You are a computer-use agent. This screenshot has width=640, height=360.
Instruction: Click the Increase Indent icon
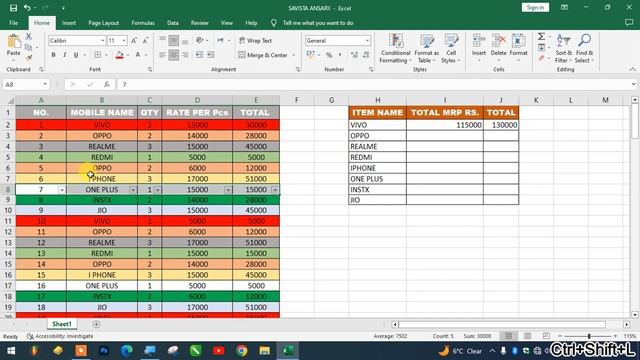click(211, 55)
